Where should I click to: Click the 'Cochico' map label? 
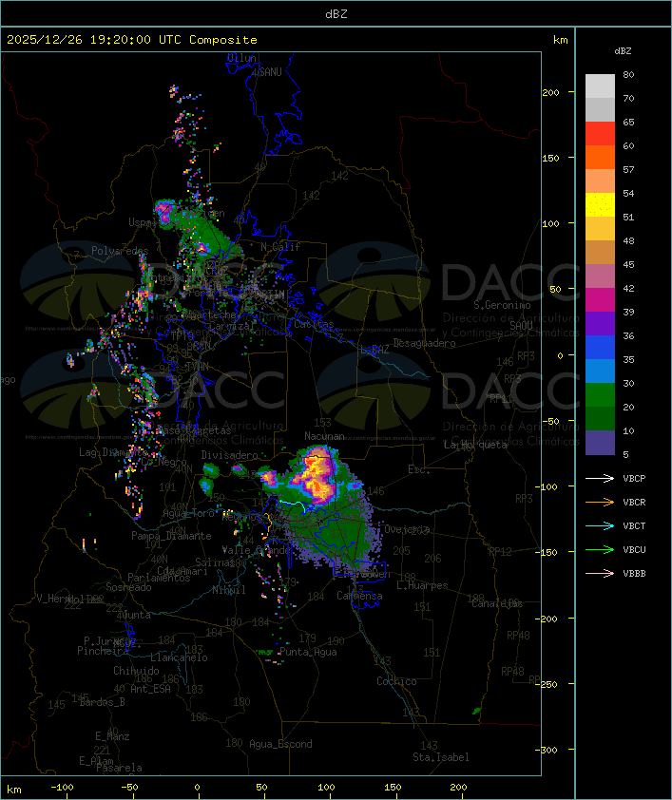[x=396, y=681]
